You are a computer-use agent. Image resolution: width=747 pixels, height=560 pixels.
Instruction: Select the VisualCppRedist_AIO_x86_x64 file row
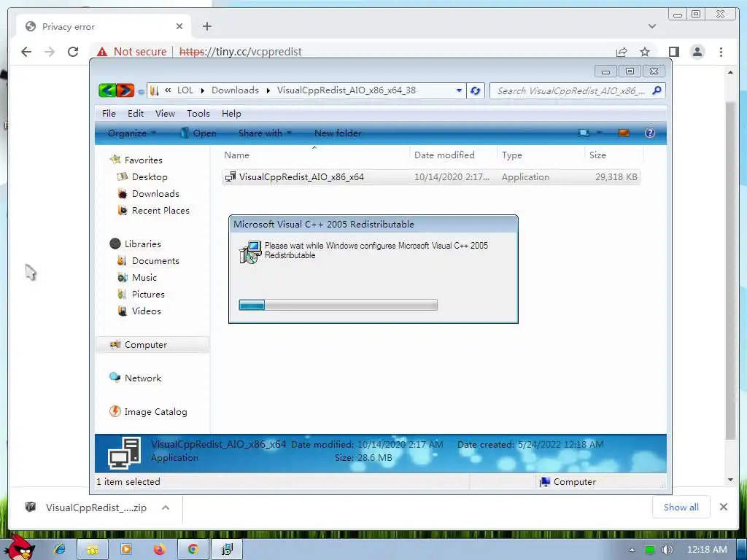[x=430, y=176]
